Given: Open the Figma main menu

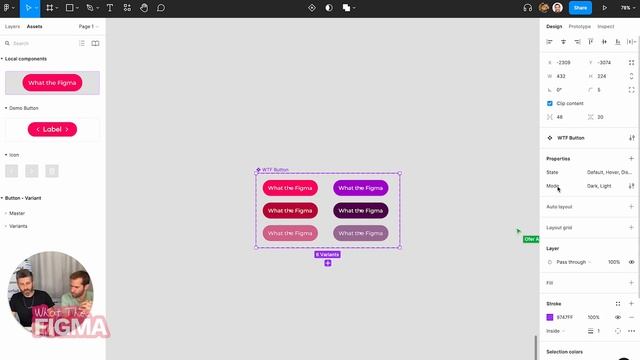Looking at the screenshot, I should pos(7,8).
